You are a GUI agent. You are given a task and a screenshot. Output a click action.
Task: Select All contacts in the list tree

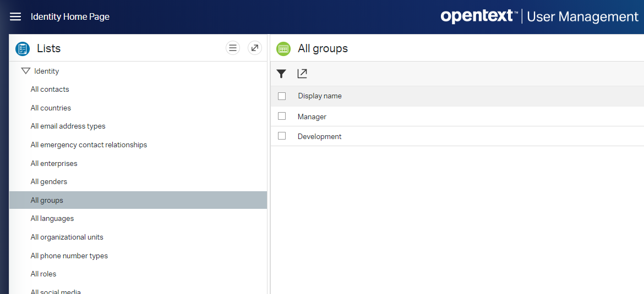(50, 90)
